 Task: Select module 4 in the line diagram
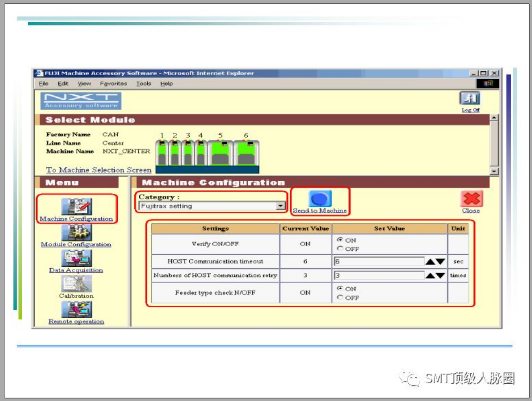click(x=201, y=153)
